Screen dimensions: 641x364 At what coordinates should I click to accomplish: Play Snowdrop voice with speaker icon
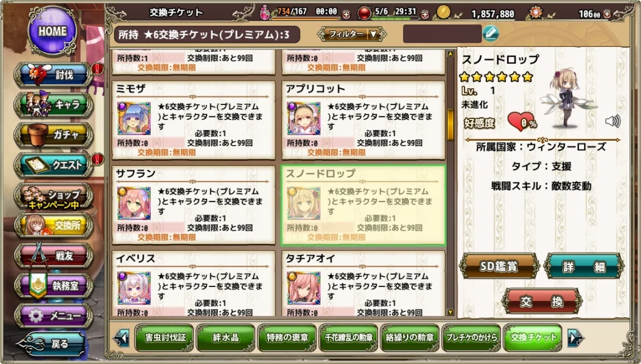click(x=612, y=121)
